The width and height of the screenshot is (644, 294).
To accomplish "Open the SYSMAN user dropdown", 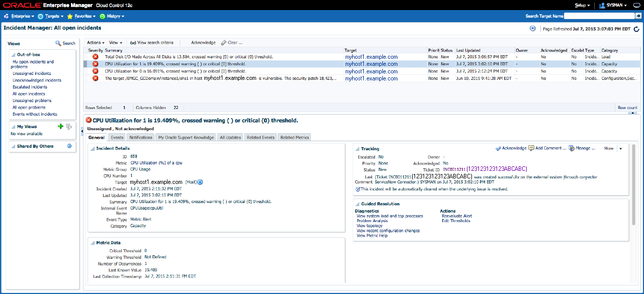I will pyautogui.click(x=613, y=5).
